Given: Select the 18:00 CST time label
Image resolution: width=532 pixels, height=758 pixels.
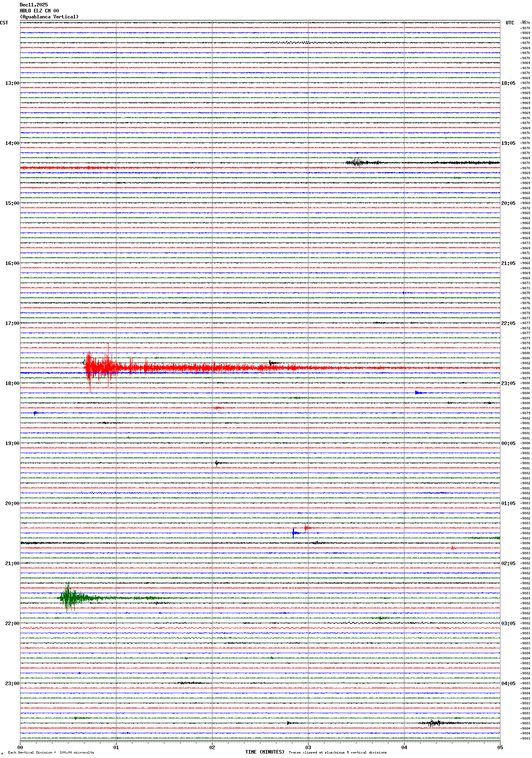Looking at the screenshot, I should point(12,383).
